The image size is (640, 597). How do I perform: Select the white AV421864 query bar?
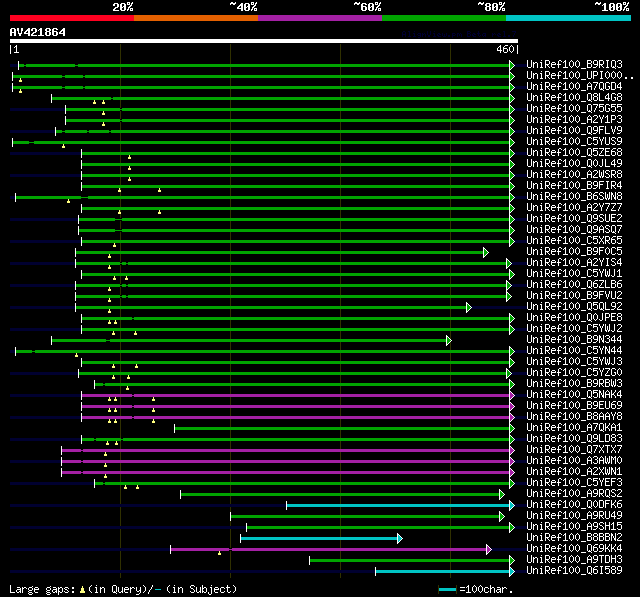(x=264, y=41)
